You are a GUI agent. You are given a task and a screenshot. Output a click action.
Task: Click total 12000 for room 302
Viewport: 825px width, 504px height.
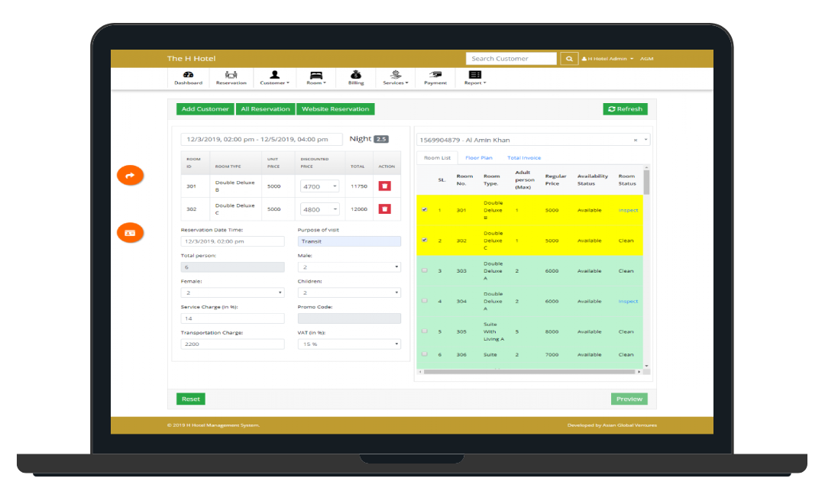point(359,209)
